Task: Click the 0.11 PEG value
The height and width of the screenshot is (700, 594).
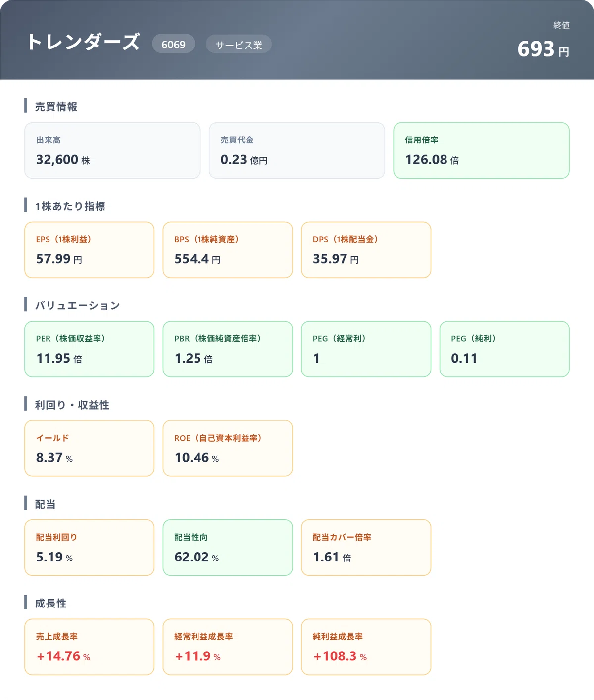Action: coord(464,358)
